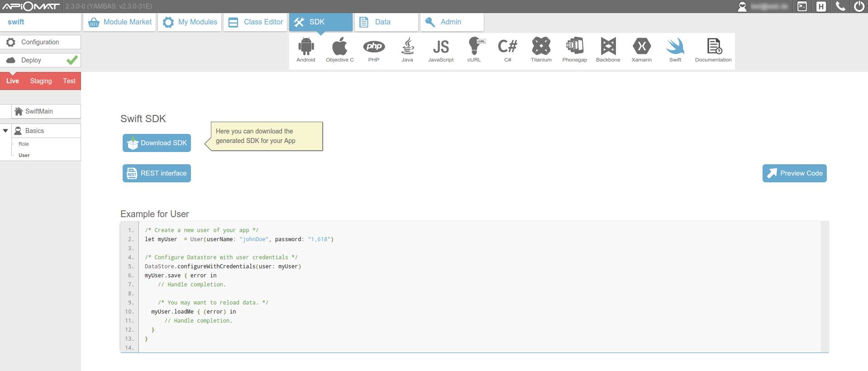Screen dimensions: 868x371
Task: Click the Deploy button
Action: [40, 60]
